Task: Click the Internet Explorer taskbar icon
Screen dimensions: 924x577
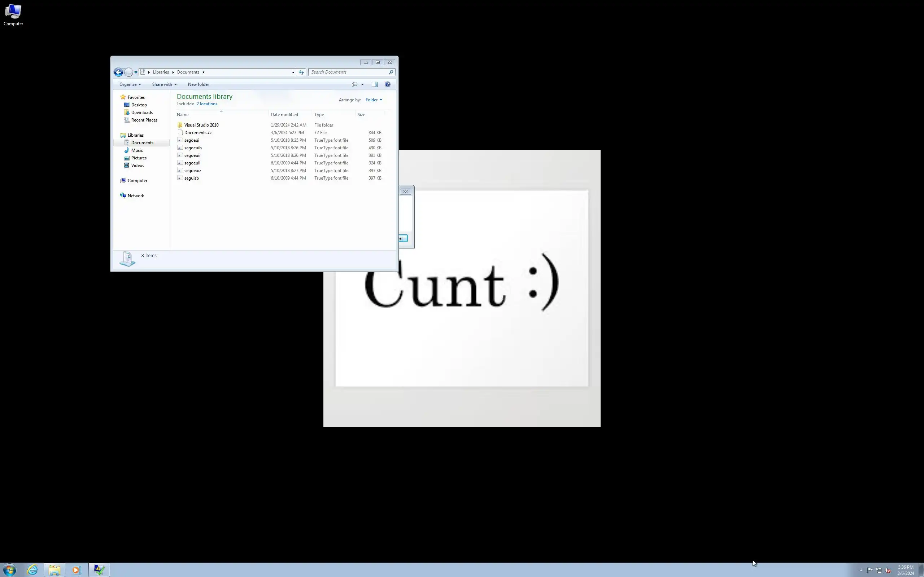Action: tap(32, 570)
